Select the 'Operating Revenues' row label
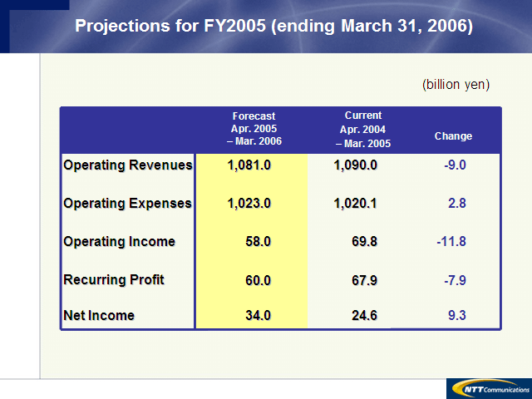 [x=128, y=165]
